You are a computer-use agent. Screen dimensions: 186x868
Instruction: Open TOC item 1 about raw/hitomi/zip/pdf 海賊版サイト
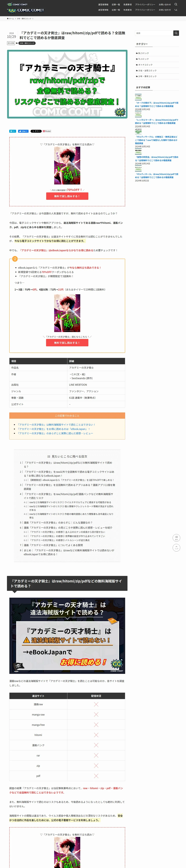tap(68, 465)
